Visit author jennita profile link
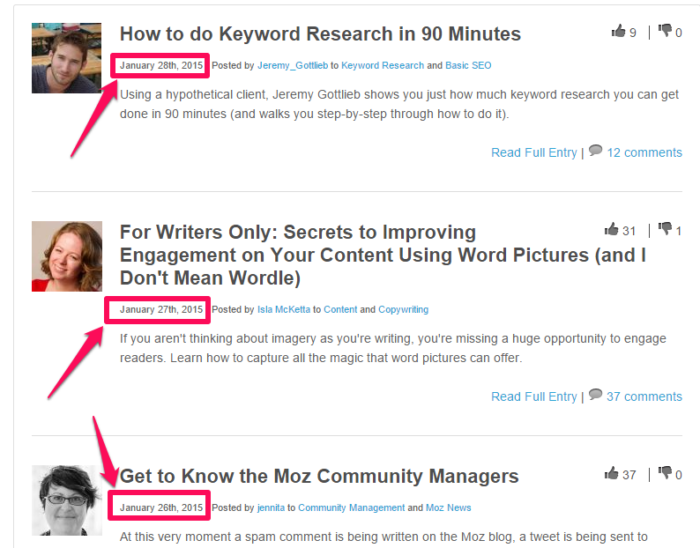Image resolution: width=700 pixels, height=548 pixels. point(271,508)
